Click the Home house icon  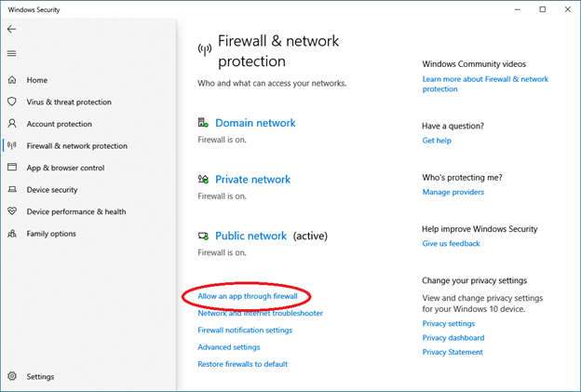coord(12,80)
